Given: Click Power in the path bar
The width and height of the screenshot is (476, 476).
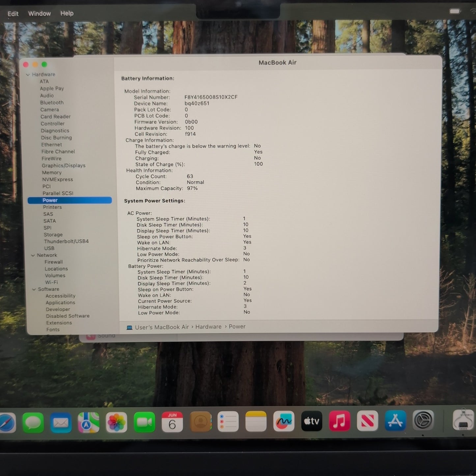Looking at the screenshot, I should [x=237, y=326].
